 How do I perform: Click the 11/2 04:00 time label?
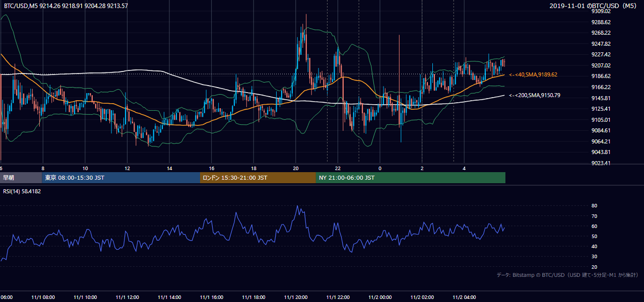pos(464,297)
